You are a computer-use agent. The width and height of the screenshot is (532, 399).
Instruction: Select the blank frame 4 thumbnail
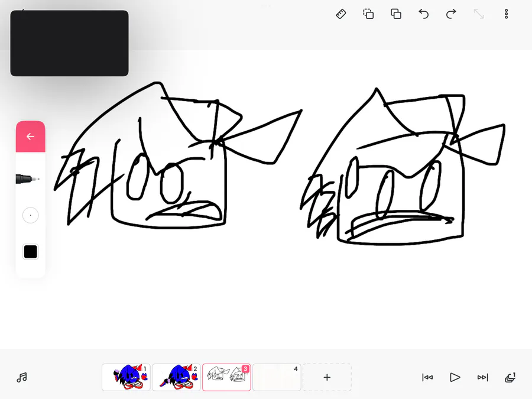(277, 377)
